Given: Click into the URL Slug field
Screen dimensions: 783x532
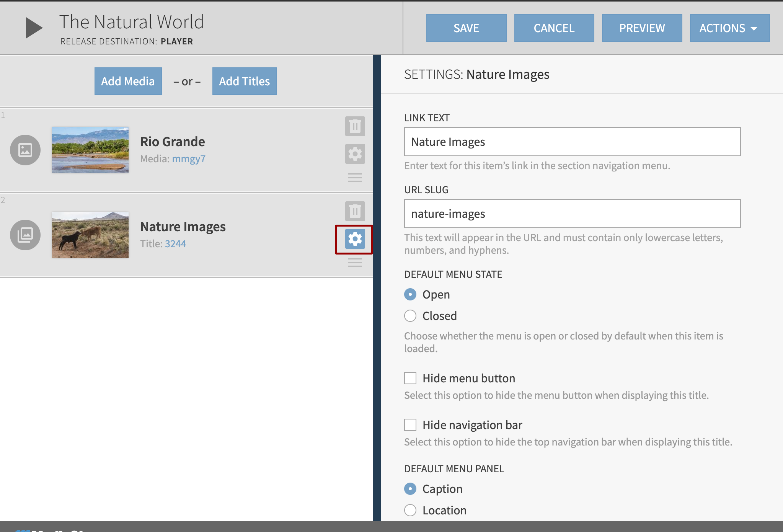Looking at the screenshot, I should tap(572, 214).
